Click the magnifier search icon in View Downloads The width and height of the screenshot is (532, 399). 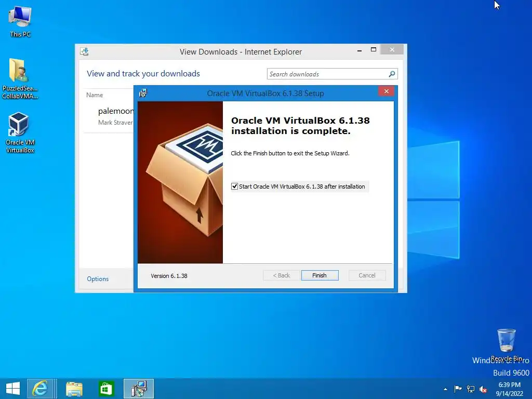[x=392, y=74]
